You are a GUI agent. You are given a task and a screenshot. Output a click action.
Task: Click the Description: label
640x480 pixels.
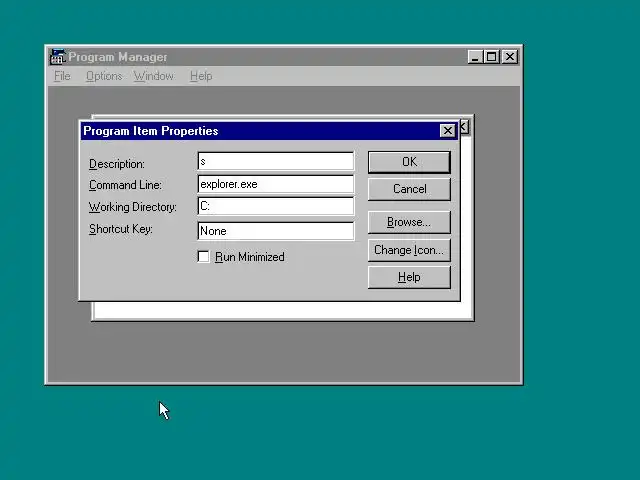point(117,164)
